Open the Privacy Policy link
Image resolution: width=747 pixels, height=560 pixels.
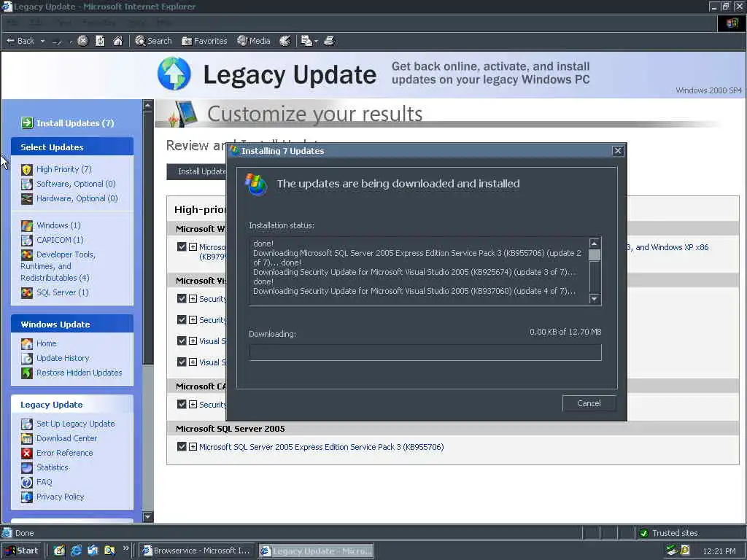60,496
